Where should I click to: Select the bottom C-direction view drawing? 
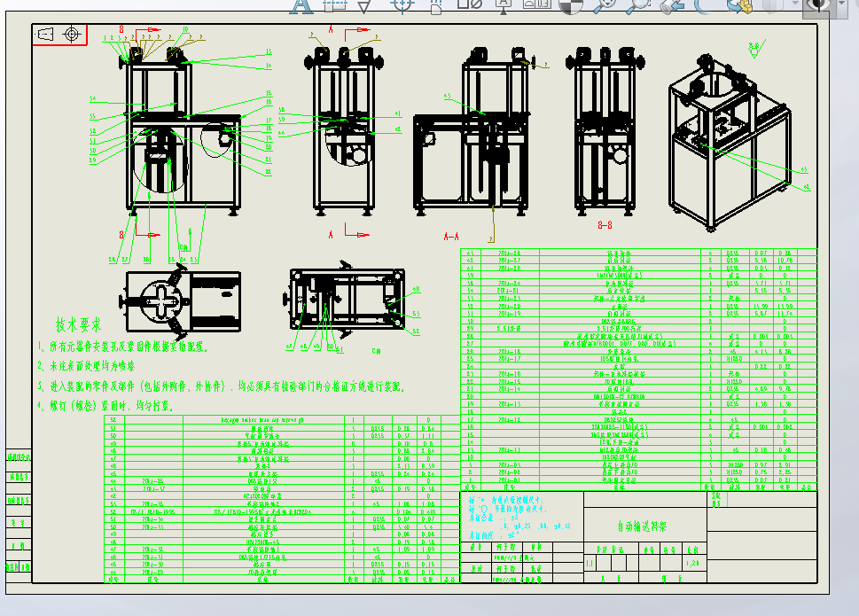(x=344, y=300)
